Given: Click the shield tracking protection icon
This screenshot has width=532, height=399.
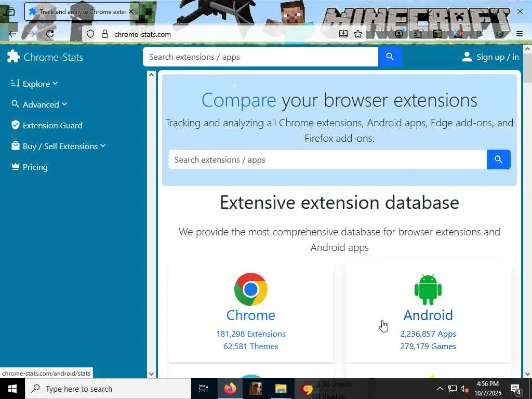Looking at the screenshot, I should [x=90, y=34].
